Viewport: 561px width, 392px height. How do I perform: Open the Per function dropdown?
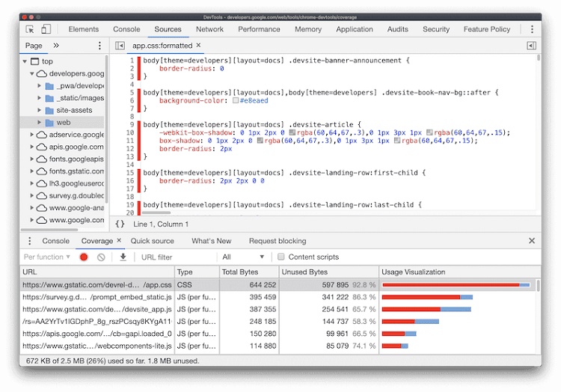[x=47, y=257]
